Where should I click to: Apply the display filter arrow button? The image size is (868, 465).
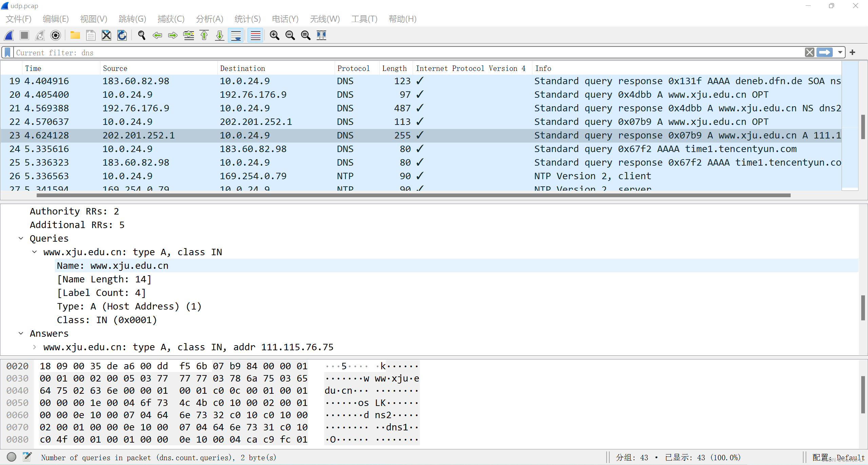(x=825, y=52)
